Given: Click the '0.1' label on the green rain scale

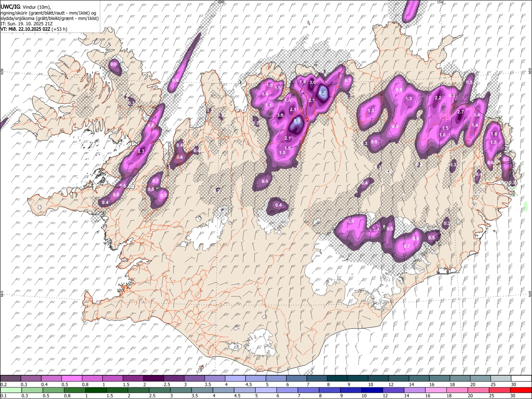Looking at the screenshot, I should pyautogui.click(x=3, y=396).
